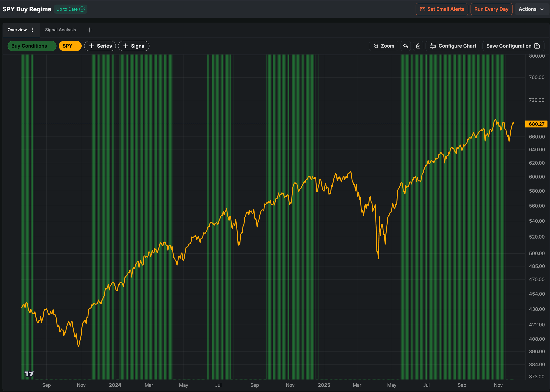This screenshot has width=550, height=392.
Task: Expand the Actions dropdown
Action: 531,9
